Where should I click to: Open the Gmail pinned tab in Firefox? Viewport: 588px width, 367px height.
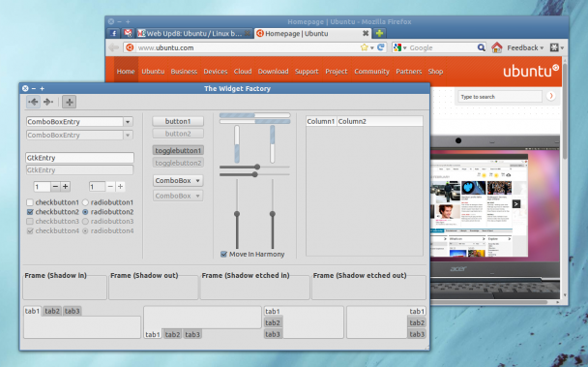(128, 34)
